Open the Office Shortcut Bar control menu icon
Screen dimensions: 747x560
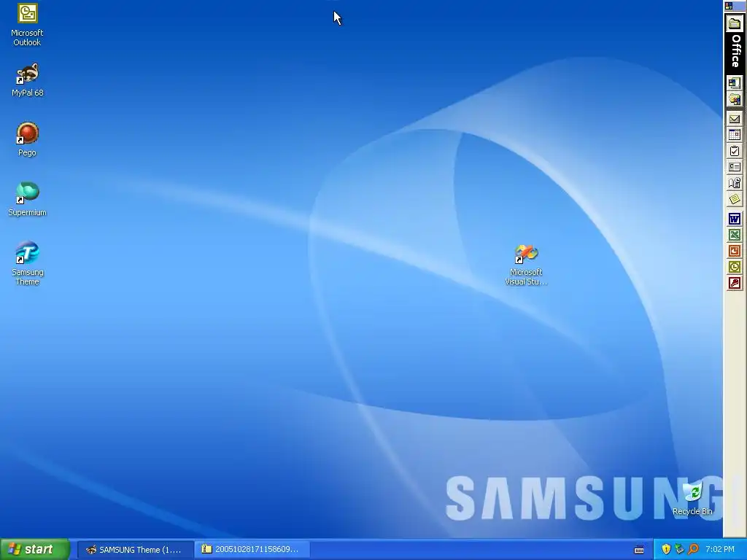(729, 6)
